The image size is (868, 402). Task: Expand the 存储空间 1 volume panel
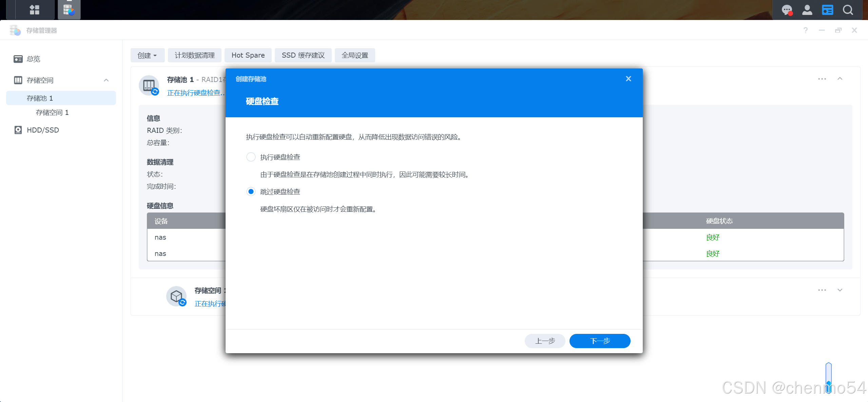point(840,290)
